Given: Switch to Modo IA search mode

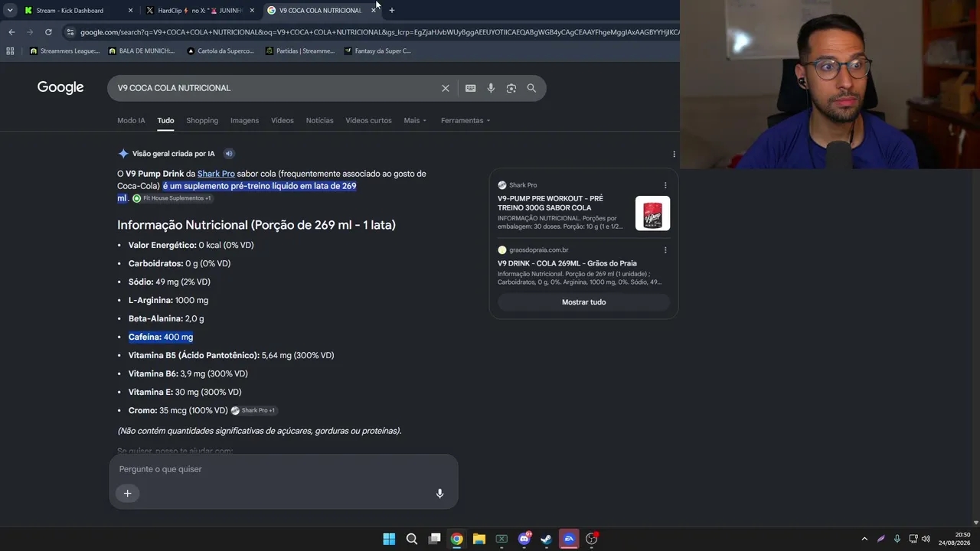Looking at the screenshot, I should pos(131,121).
